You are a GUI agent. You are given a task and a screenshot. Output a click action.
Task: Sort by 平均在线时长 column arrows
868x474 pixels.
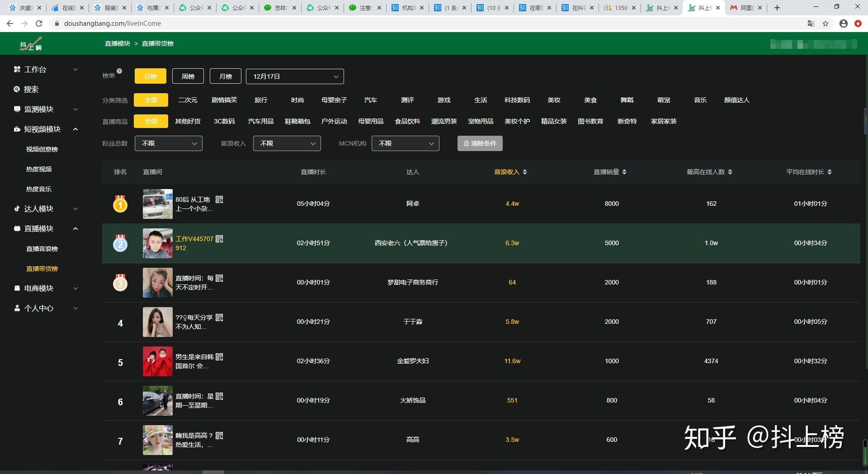(830, 172)
